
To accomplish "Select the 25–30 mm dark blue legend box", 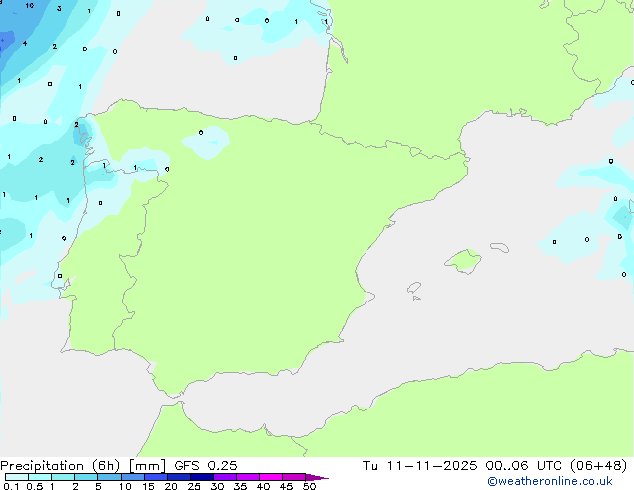I will [x=202, y=477].
